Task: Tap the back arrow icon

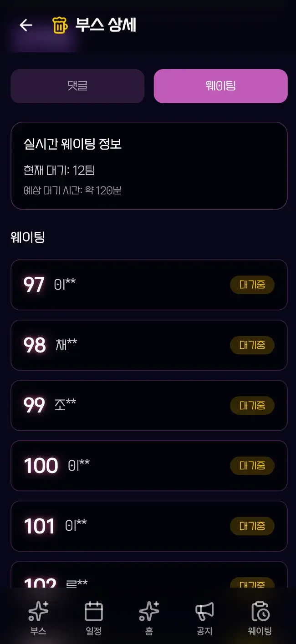Action: tap(26, 25)
